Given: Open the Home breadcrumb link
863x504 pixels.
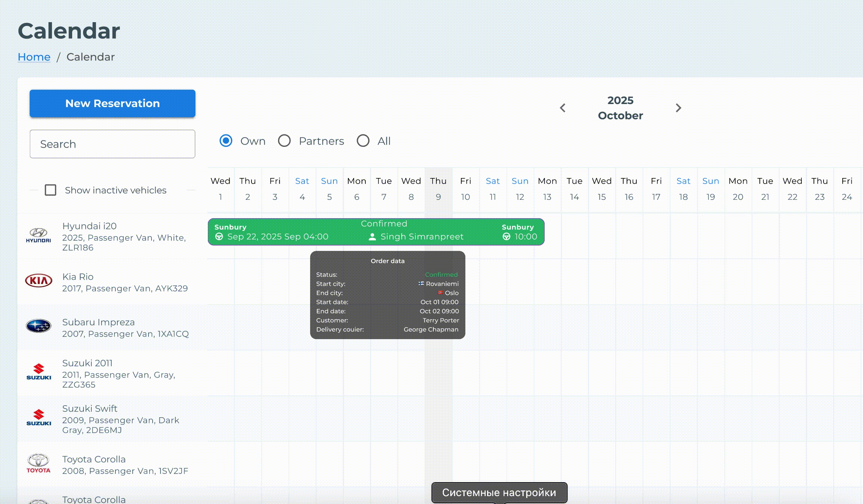Looking at the screenshot, I should [34, 57].
